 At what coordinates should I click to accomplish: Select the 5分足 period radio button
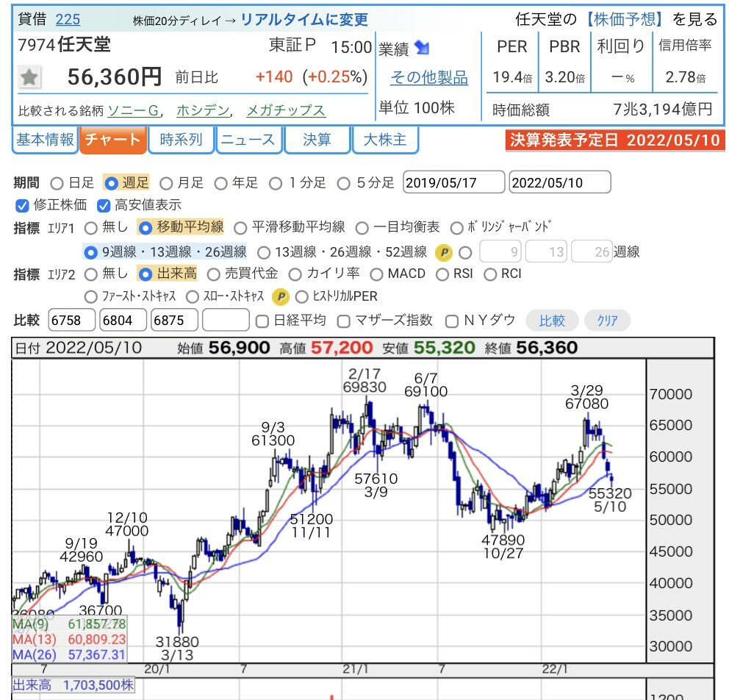tap(344, 183)
